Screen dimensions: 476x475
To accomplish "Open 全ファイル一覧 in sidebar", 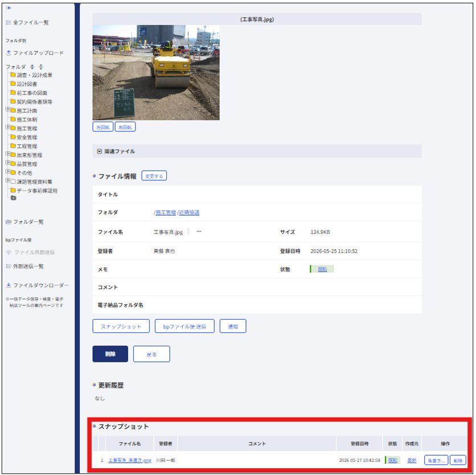I will 31,22.
